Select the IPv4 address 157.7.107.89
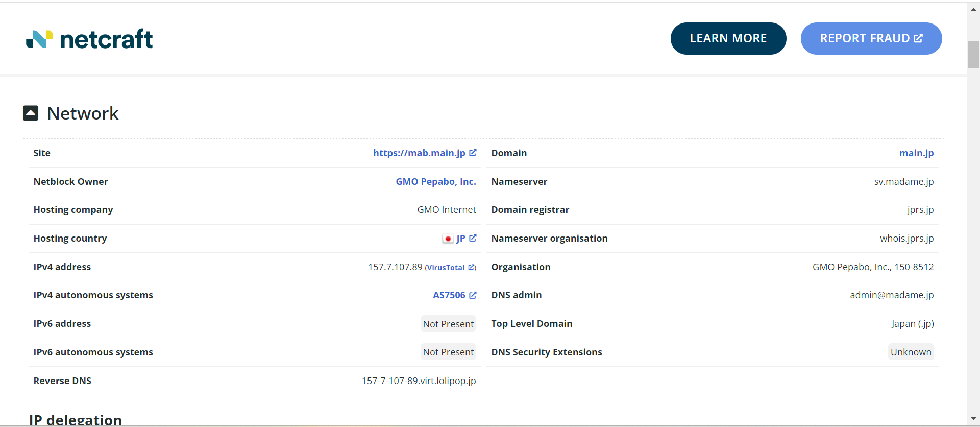The image size is (980, 427). pyautogui.click(x=395, y=267)
